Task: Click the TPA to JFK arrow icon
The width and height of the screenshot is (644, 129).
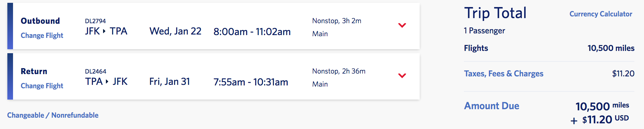Action: pyautogui.click(x=107, y=81)
